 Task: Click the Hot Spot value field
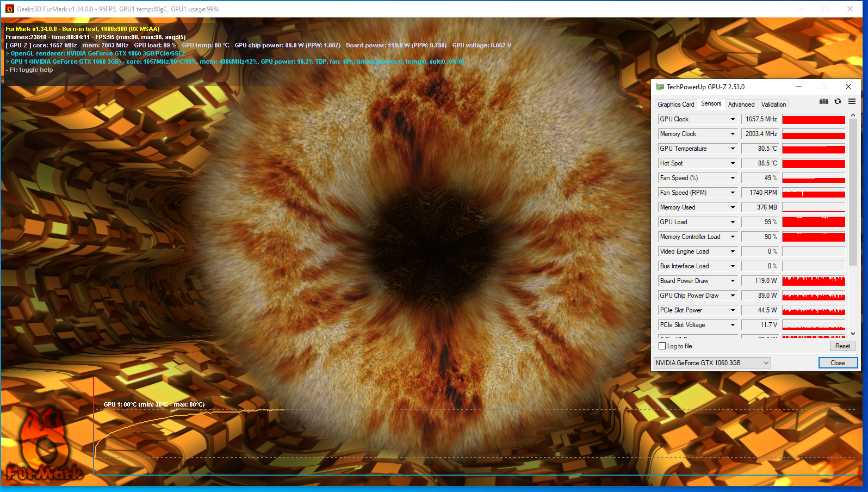(760, 163)
